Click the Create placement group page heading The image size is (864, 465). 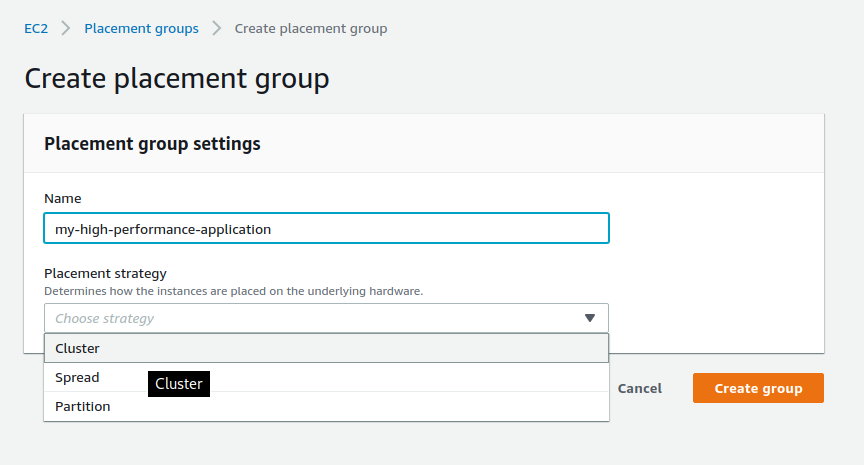pos(177,79)
